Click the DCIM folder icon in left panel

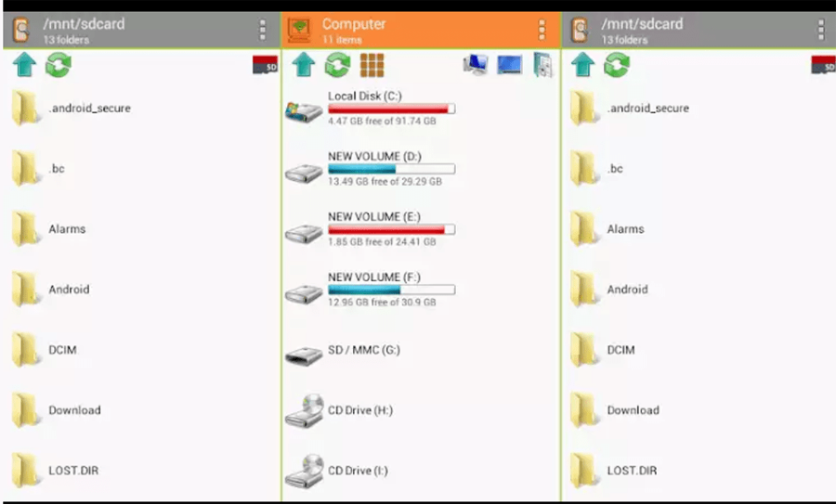[26, 350]
